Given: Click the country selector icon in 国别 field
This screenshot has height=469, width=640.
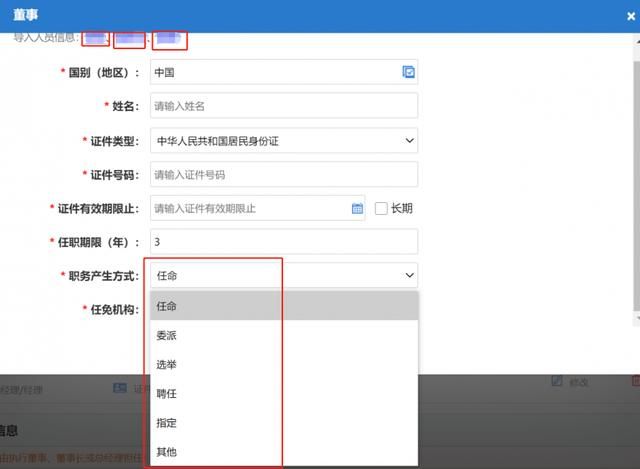Looking at the screenshot, I should (x=408, y=72).
